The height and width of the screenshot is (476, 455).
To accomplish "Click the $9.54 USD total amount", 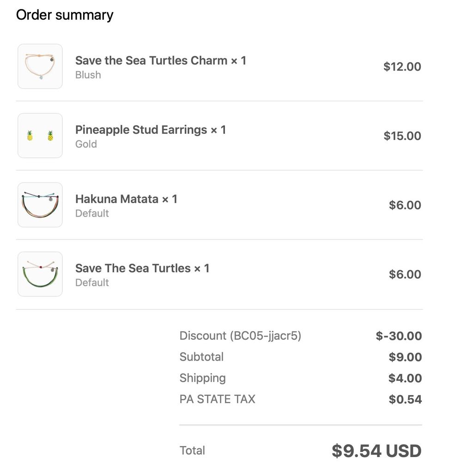I will pyautogui.click(x=376, y=451).
